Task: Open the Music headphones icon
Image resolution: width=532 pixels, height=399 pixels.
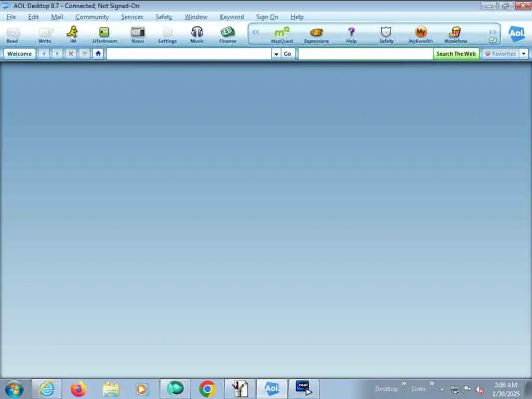Action: 197,35
